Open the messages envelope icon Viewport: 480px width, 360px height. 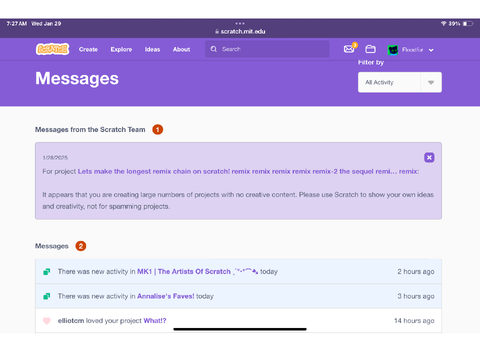[349, 49]
